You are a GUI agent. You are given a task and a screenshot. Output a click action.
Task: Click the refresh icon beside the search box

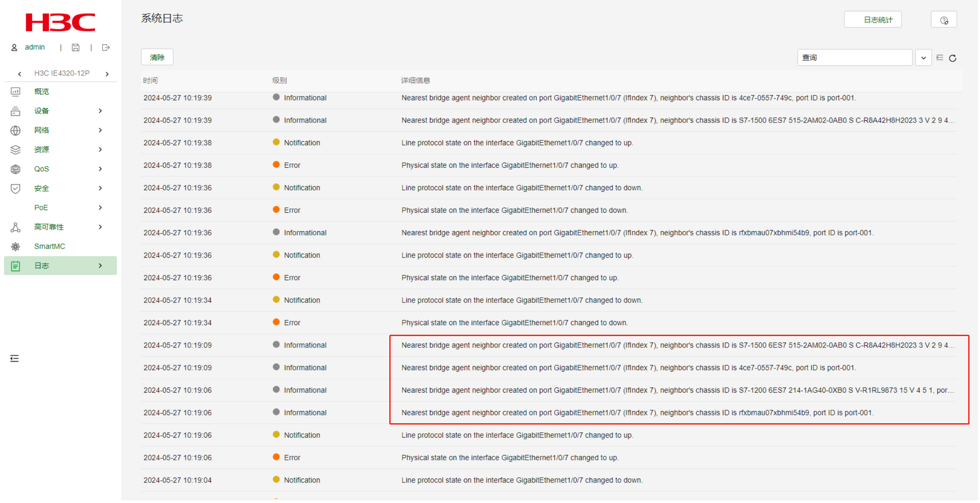pyautogui.click(x=953, y=58)
